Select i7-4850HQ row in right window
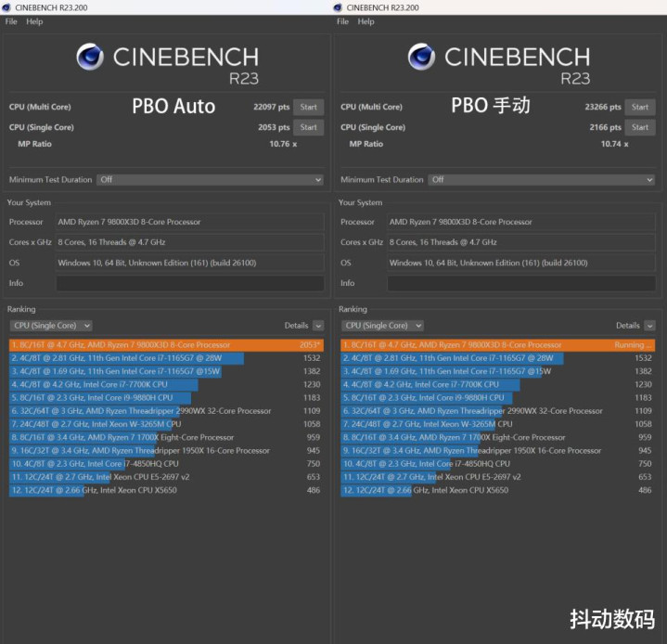667x644 pixels. click(x=497, y=464)
